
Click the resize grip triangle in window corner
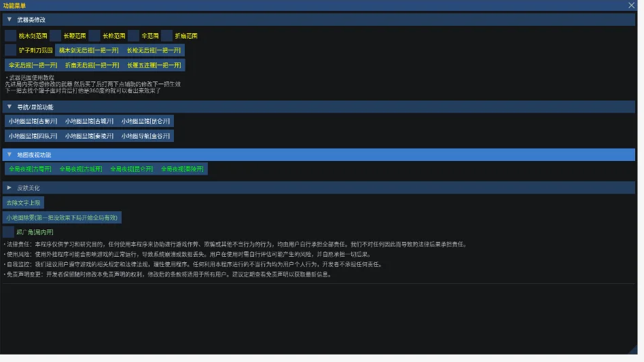tap(633, 350)
